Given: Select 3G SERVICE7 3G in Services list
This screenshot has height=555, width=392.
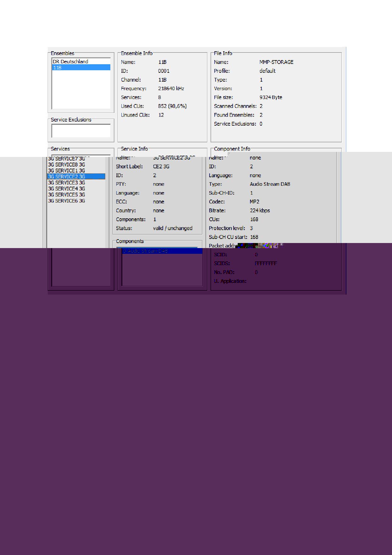Looking at the screenshot, I should click(67, 159).
